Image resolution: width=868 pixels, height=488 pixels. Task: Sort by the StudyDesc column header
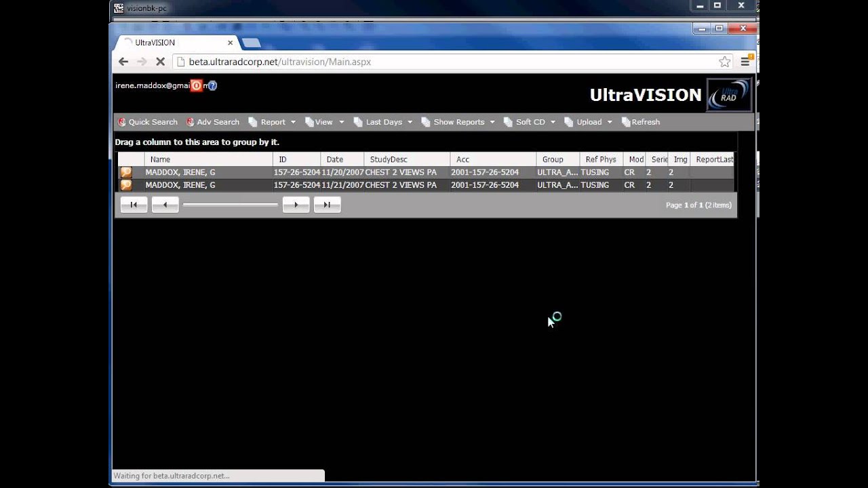click(407, 159)
